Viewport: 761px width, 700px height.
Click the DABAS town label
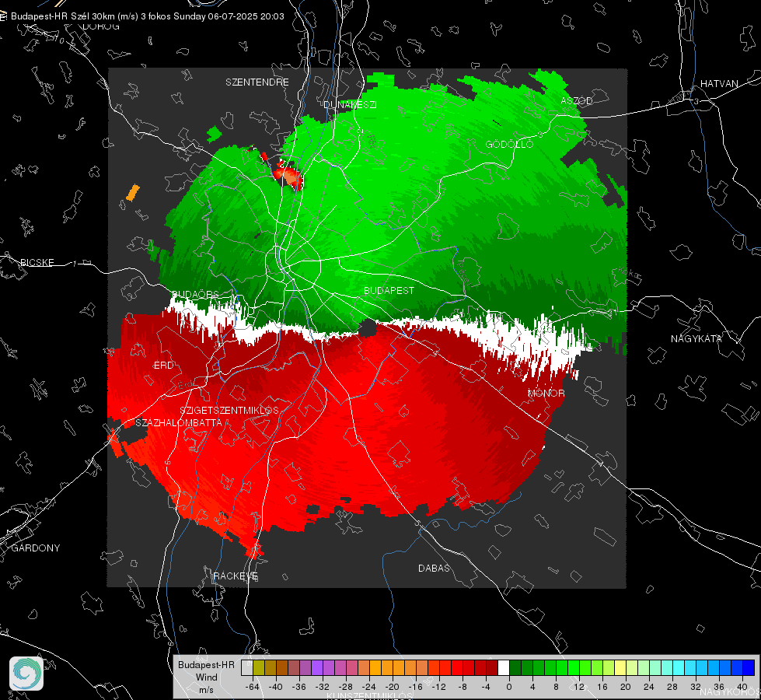coord(434,568)
